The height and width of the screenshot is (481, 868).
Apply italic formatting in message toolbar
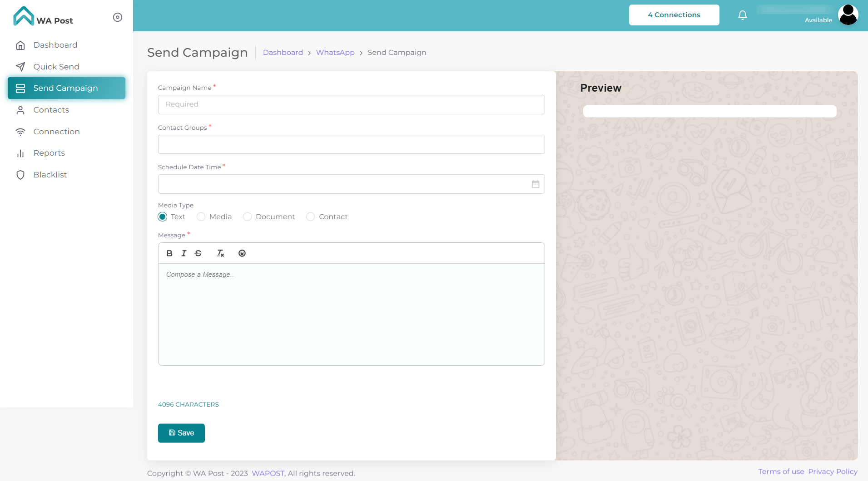tap(184, 253)
